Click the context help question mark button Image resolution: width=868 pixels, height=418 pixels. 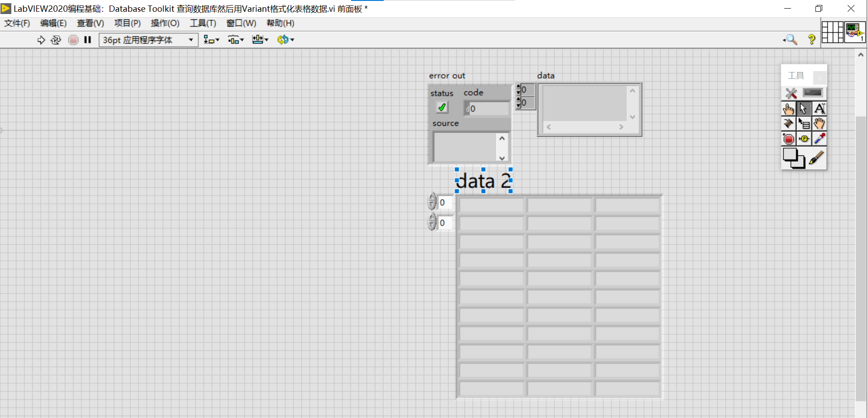(x=812, y=39)
